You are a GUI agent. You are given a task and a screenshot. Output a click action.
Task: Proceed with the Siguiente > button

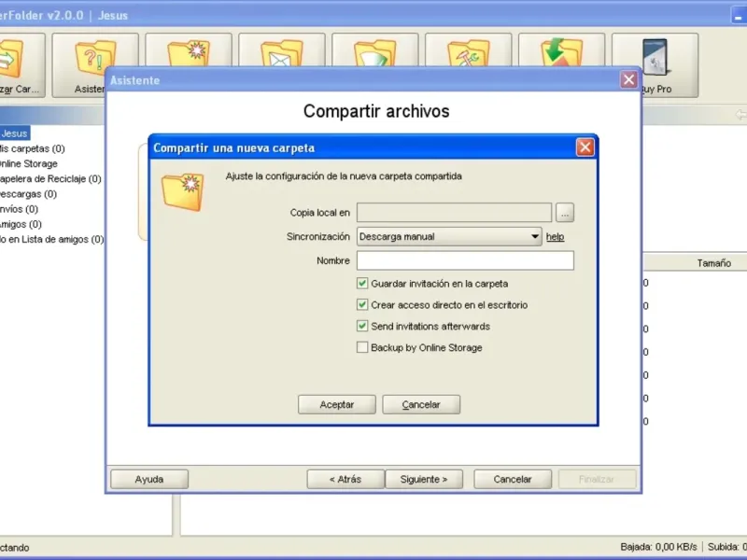[x=424, y=479]
